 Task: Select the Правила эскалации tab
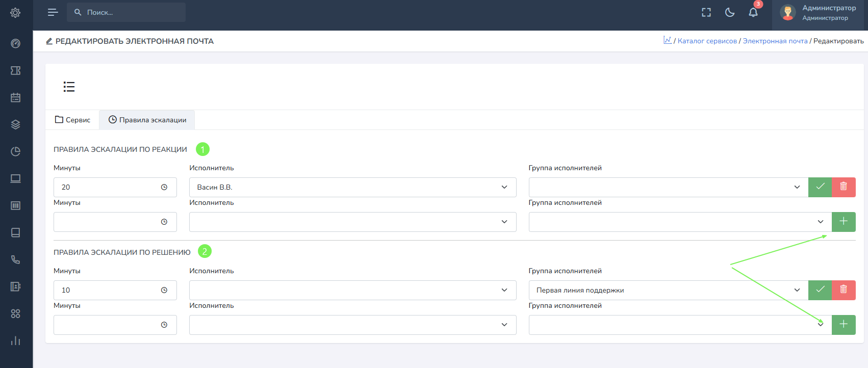[x=147, y=120]
